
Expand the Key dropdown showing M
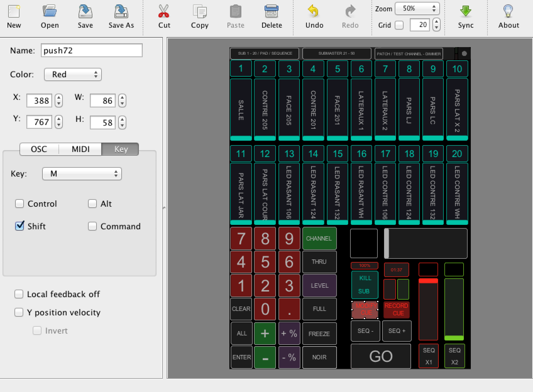tap(82, 174)
